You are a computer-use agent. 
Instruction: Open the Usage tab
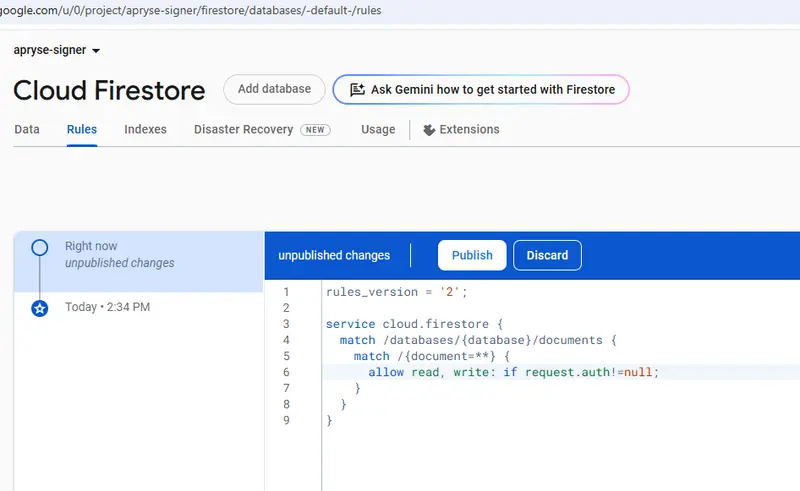pos(378,130)
